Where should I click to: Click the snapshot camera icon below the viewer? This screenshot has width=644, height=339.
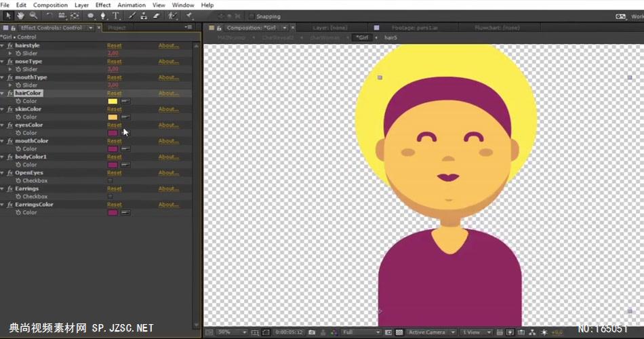click(311, 332)
